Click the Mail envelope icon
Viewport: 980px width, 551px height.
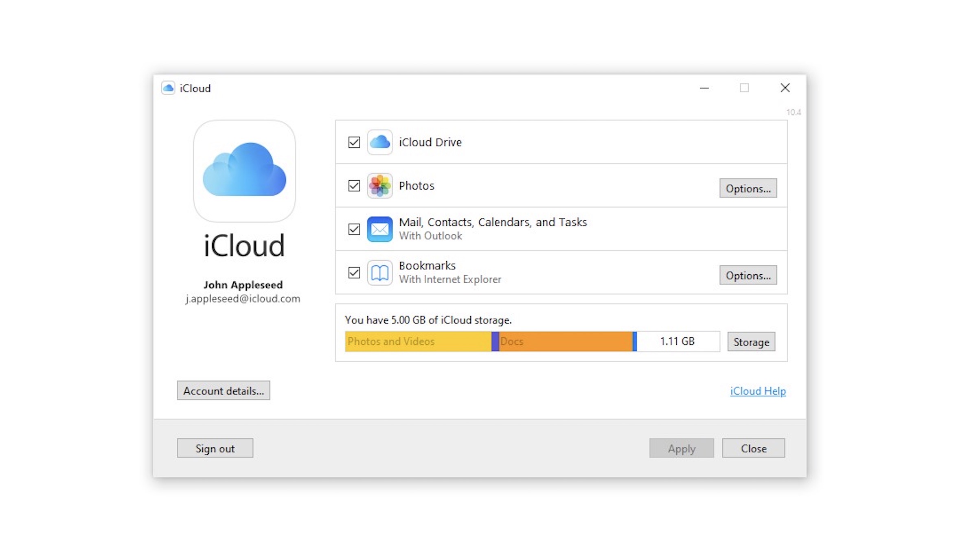pos(379,229)
